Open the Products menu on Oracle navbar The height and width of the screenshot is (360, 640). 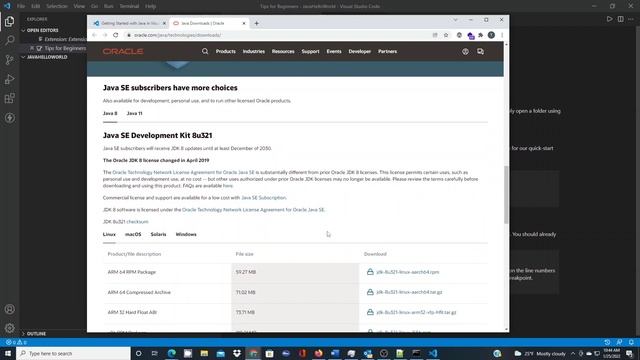(226, 51)
